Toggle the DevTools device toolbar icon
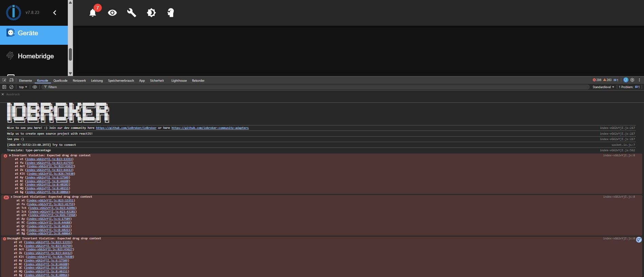This screenshot has width=644, height=277. (12, 80)
